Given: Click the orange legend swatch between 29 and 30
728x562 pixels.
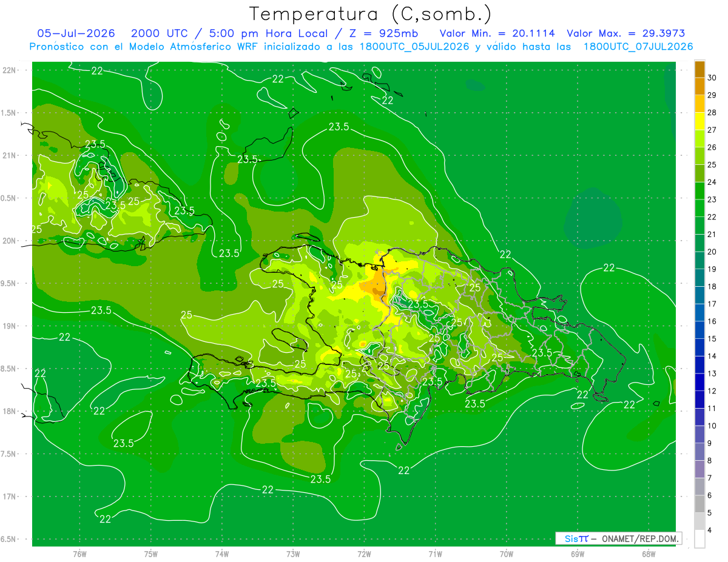Looking at the screenshot, I should coord(699,86).
